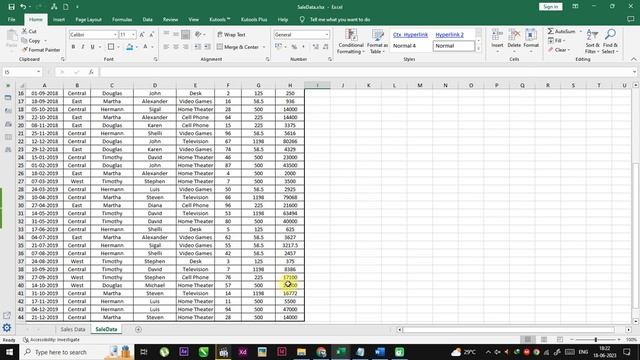
Task: Open Sort & Filter menu
Action: 592,41
